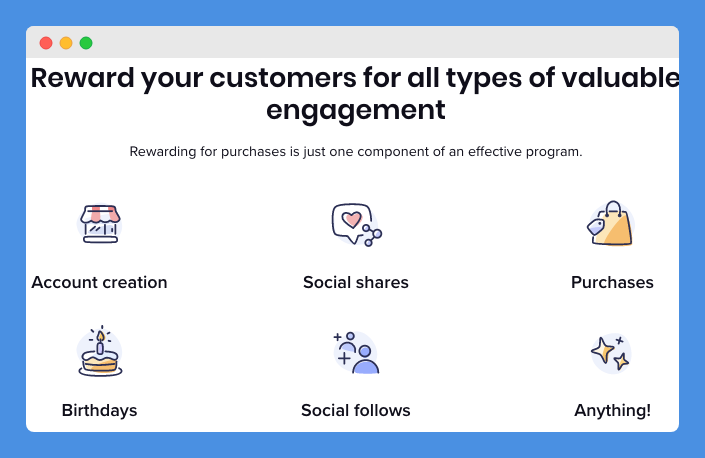Click the Purchases label text
This screenshot has width=705, height=458.
(612, 283)
